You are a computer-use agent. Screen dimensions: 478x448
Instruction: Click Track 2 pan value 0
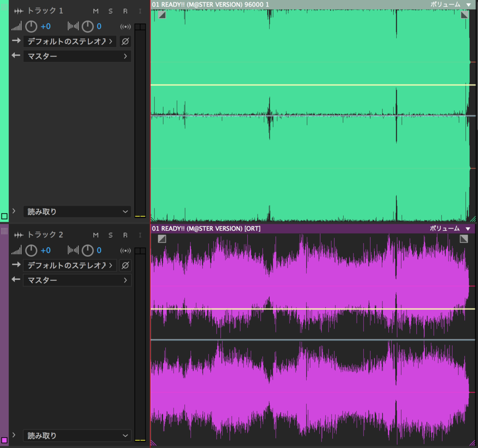99,250
